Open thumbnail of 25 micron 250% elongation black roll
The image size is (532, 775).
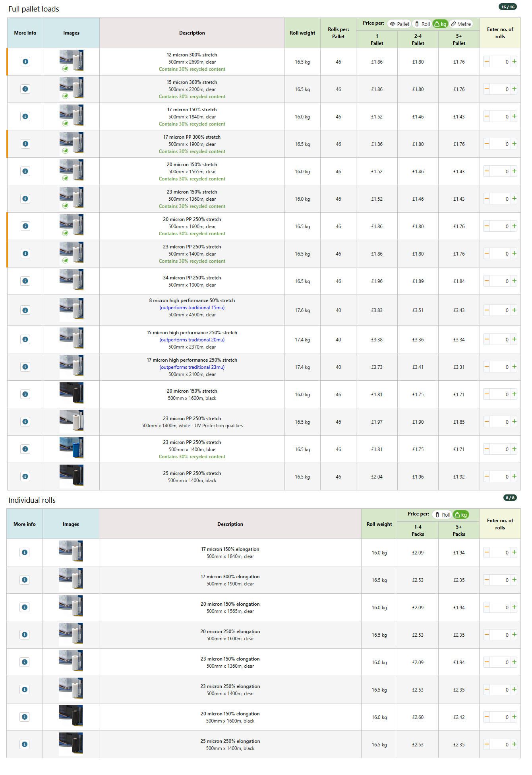(x=71, y=744)
